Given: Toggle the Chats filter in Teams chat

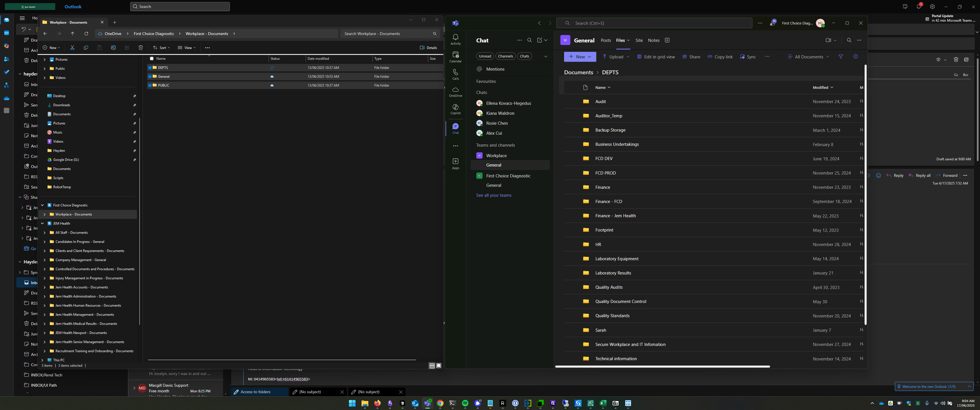Looking at the screenshot, I should coord(524,56).
